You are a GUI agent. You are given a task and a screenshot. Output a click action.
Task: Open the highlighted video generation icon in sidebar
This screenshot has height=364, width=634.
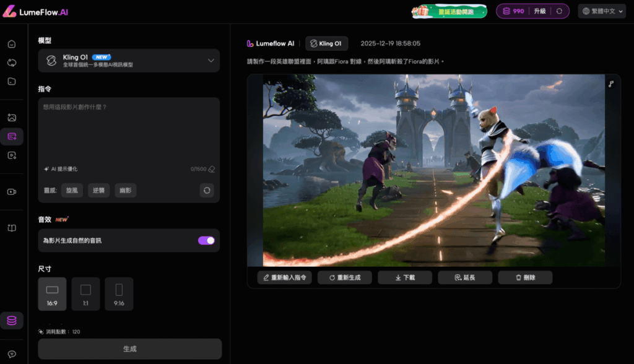coord(12,136)
